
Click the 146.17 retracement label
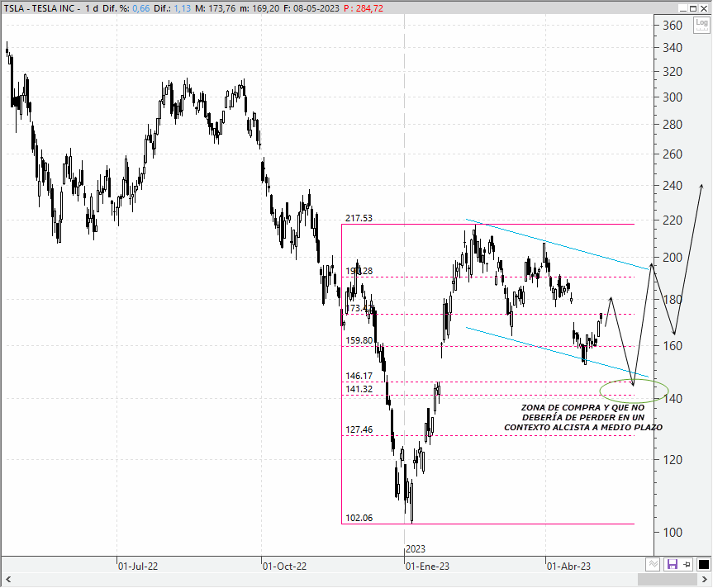click(359, 376)
